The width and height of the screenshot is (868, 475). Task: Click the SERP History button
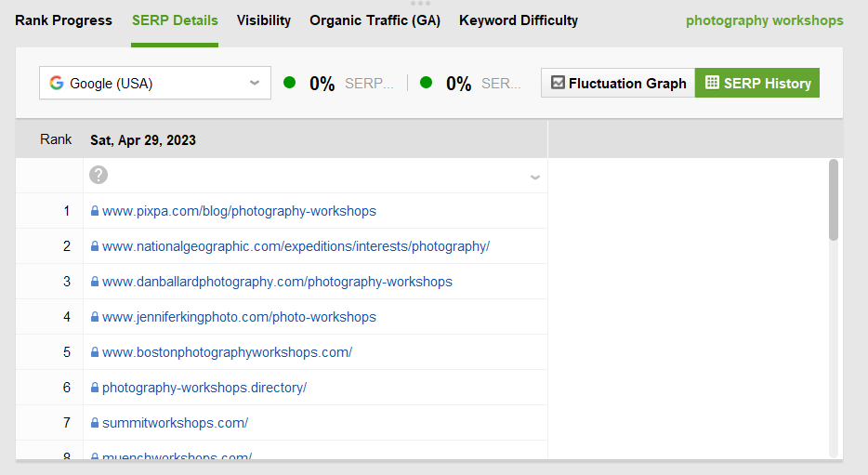pos(757,83)
